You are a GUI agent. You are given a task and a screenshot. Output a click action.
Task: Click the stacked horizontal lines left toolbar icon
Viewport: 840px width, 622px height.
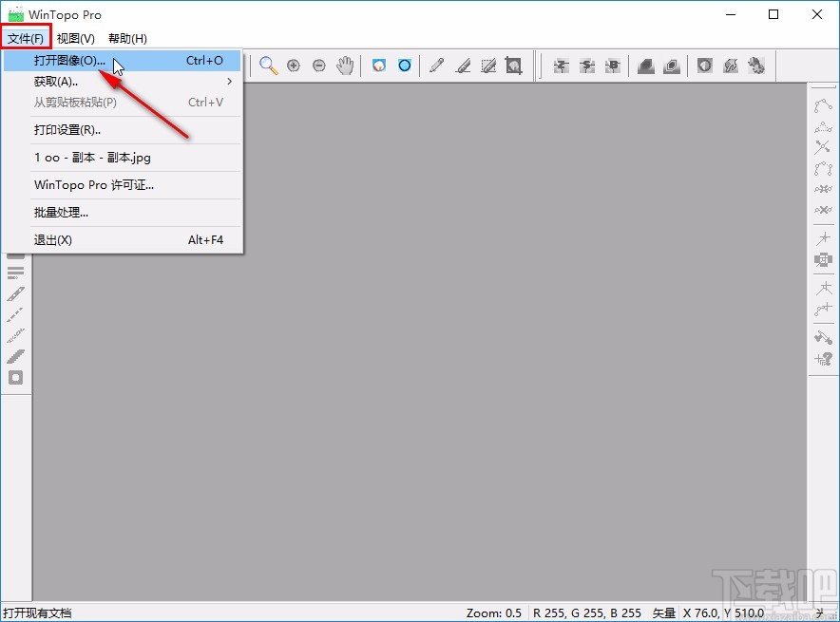[15, 273]
